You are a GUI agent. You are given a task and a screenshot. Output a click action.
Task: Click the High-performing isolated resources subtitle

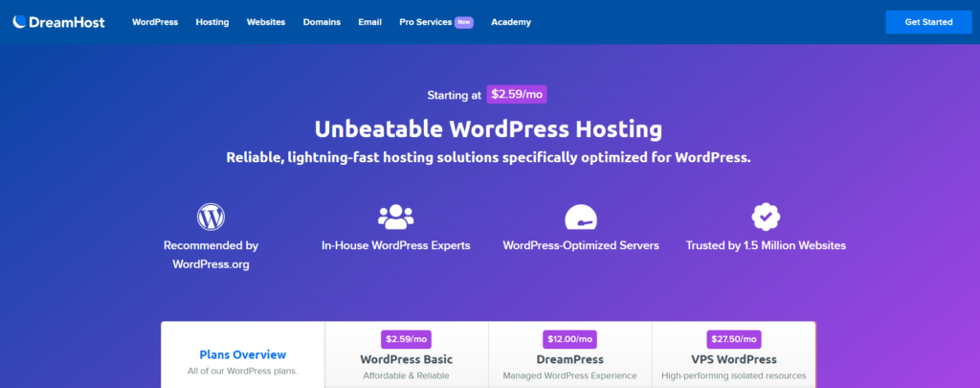(734, 377)
